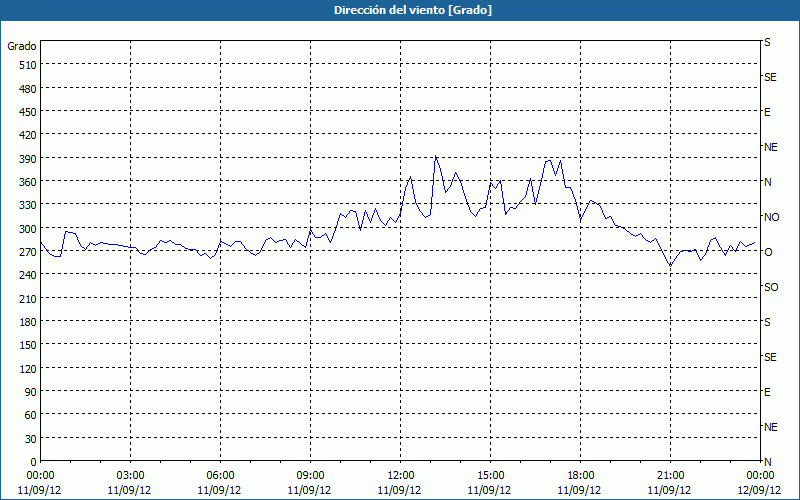
Task: Click the 60 degree axis label
Action: pos(31,415)
